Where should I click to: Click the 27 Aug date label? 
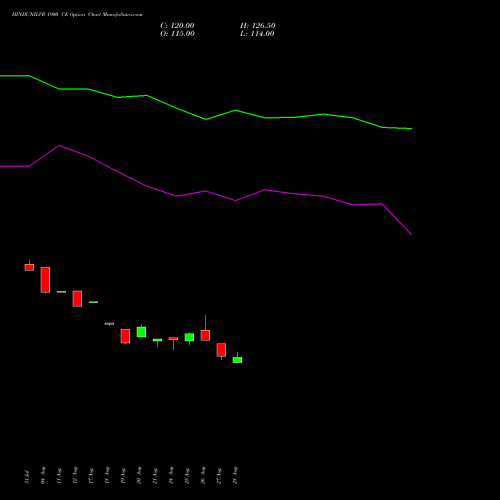click(x=219, y=476)
